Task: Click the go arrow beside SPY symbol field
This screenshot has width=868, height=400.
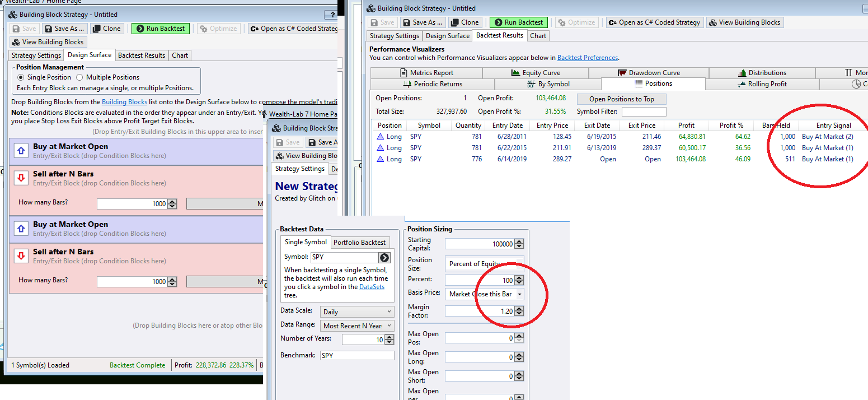Action: pos(384,258)
